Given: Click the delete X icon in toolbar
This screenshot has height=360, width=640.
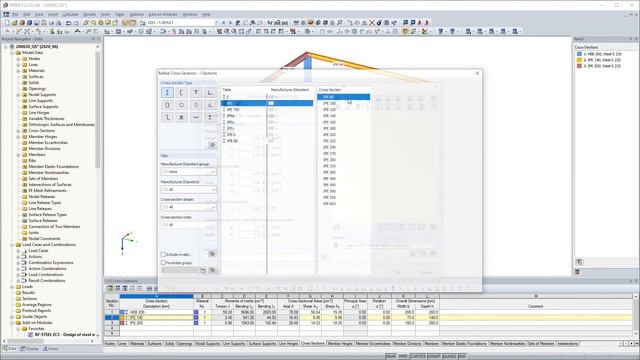Looking at the screenshot, I should [372, 23].
